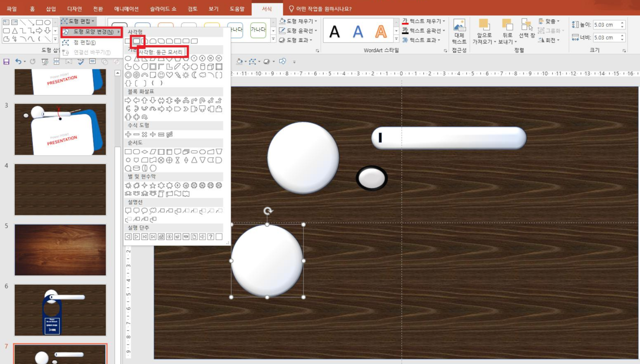The image size is (640, 364).
Task: Open the 파일 menu
Action: pos(12,9)
